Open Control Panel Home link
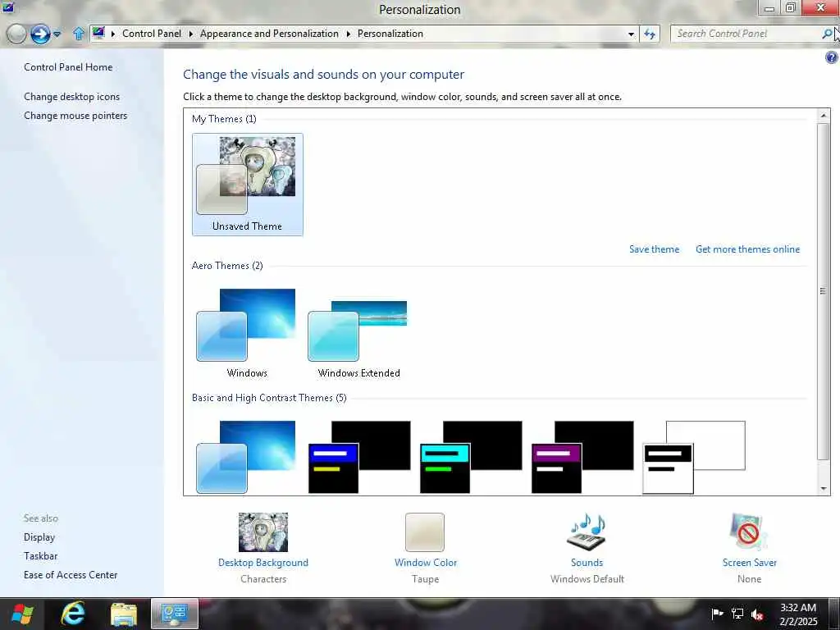 [x=68, y=67]
